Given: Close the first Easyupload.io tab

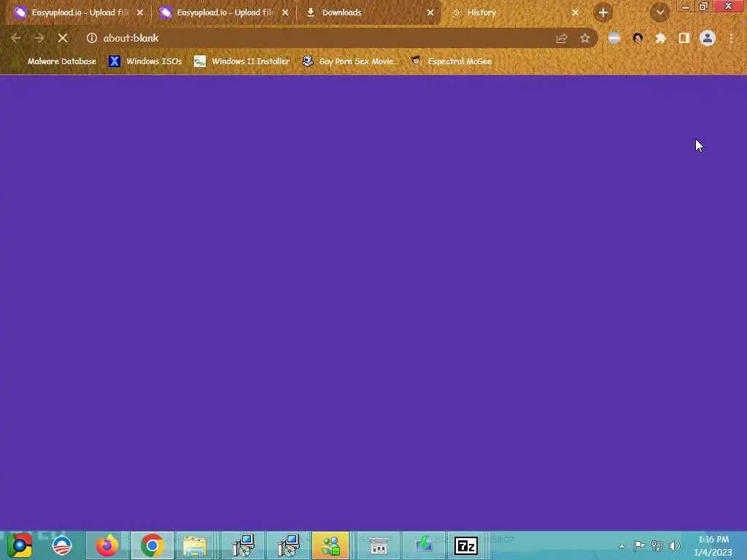Looking at the screenshot, I should (x=140, y=12).
